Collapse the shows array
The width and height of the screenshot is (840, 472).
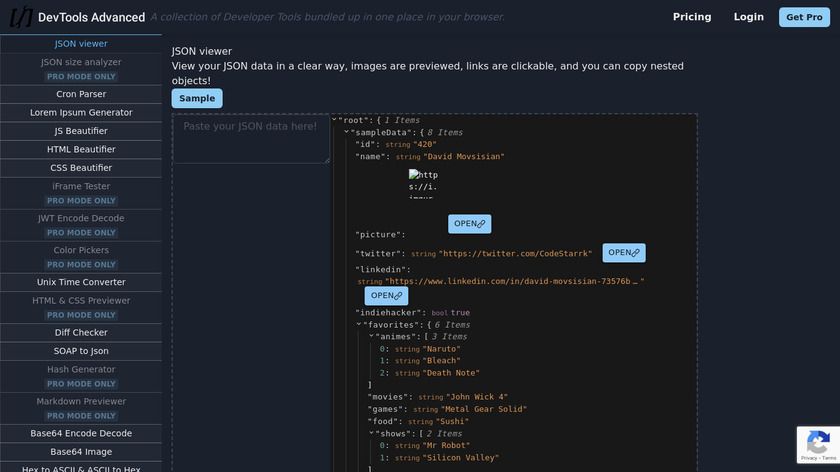[371, 433]
